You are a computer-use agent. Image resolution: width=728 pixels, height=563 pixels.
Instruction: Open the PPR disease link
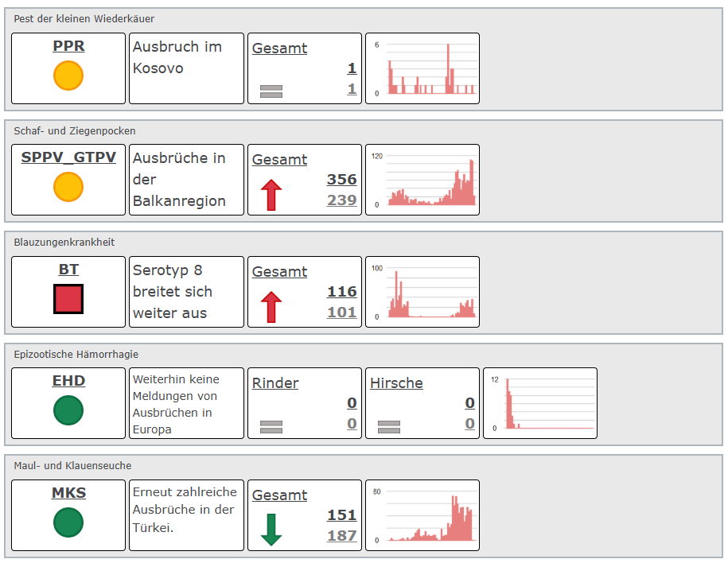coord(68,46)
